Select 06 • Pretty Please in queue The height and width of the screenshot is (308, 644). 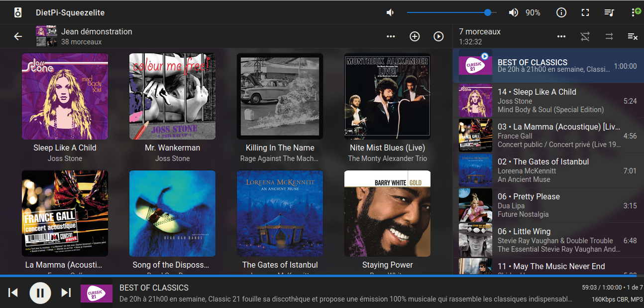548,205
